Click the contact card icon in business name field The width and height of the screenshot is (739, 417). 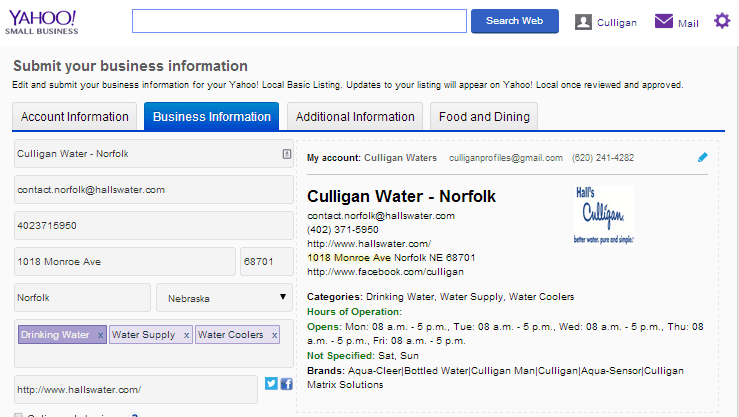[287, 154]
